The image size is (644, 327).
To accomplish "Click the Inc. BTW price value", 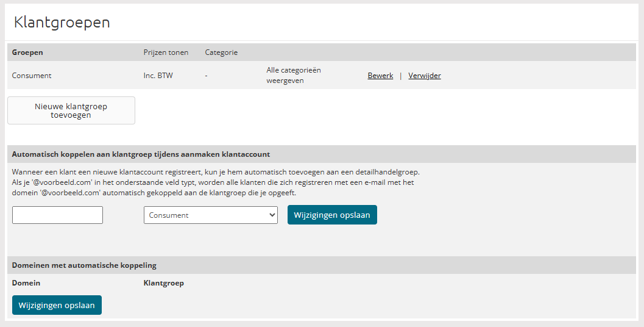I will click(158, 76).
